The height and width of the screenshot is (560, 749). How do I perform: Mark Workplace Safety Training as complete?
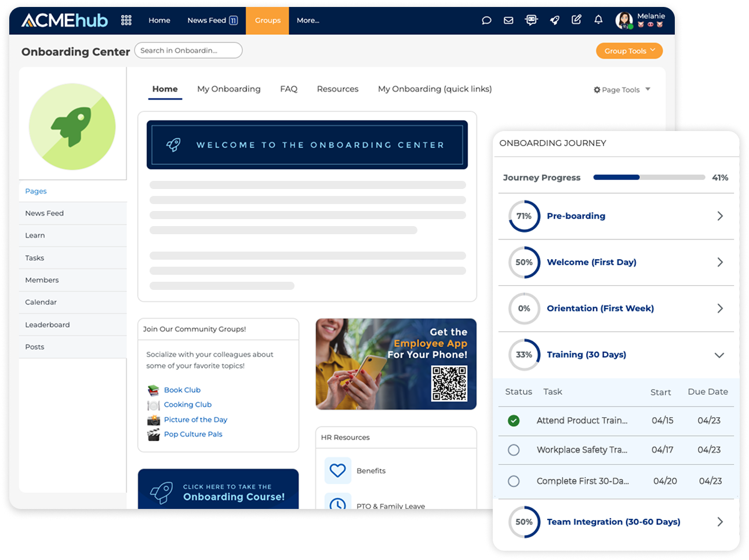click(514, 450)
